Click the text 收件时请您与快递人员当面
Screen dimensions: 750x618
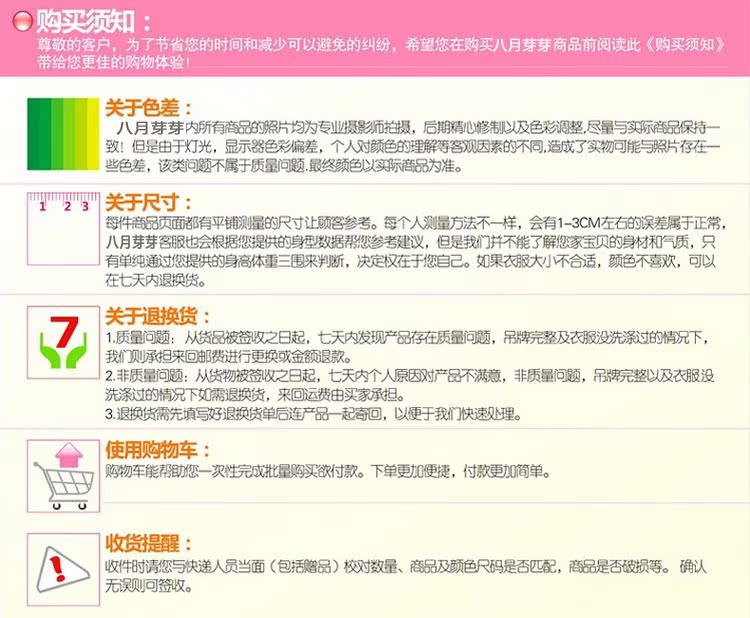click(185, 567)
